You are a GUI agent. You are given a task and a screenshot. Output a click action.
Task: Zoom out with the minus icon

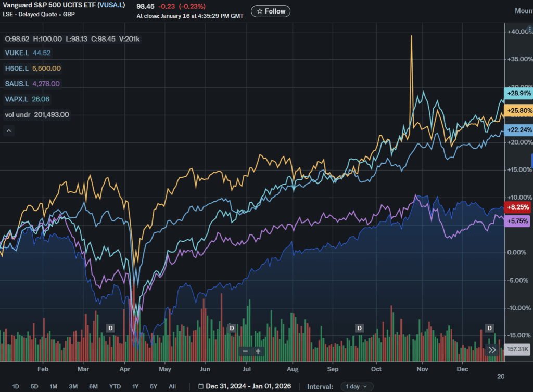coord(245,351)
